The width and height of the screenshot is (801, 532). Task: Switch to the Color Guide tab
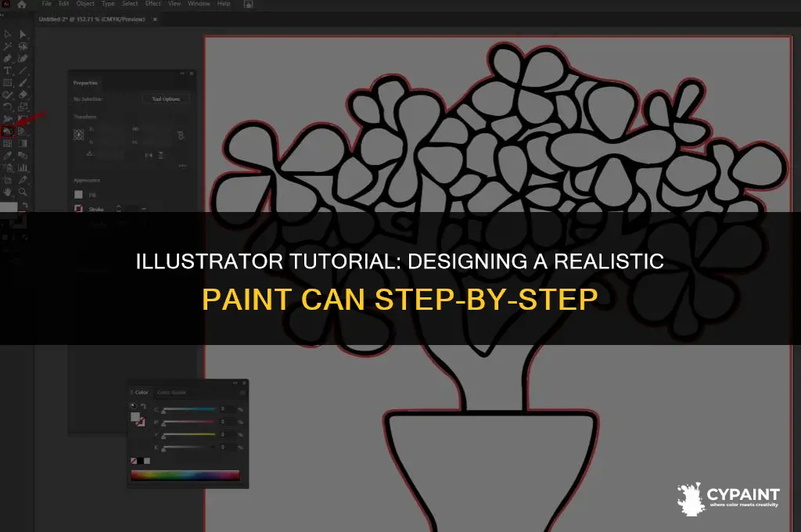171,393
